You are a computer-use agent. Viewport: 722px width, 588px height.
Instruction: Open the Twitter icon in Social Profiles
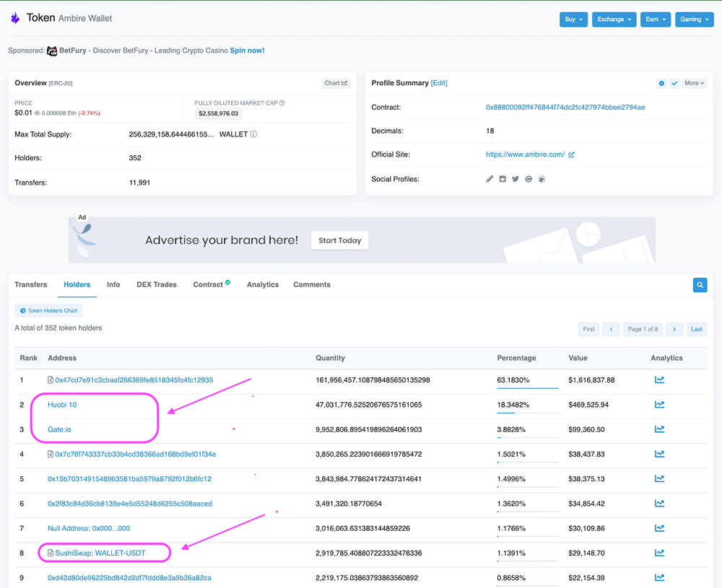click(516, 179)
